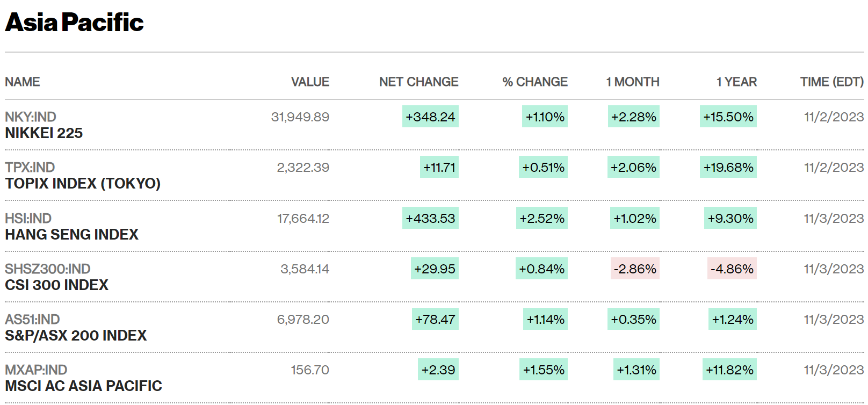
Task: Click the TPX:IND ticker symbol
Action: pos(30,168)
